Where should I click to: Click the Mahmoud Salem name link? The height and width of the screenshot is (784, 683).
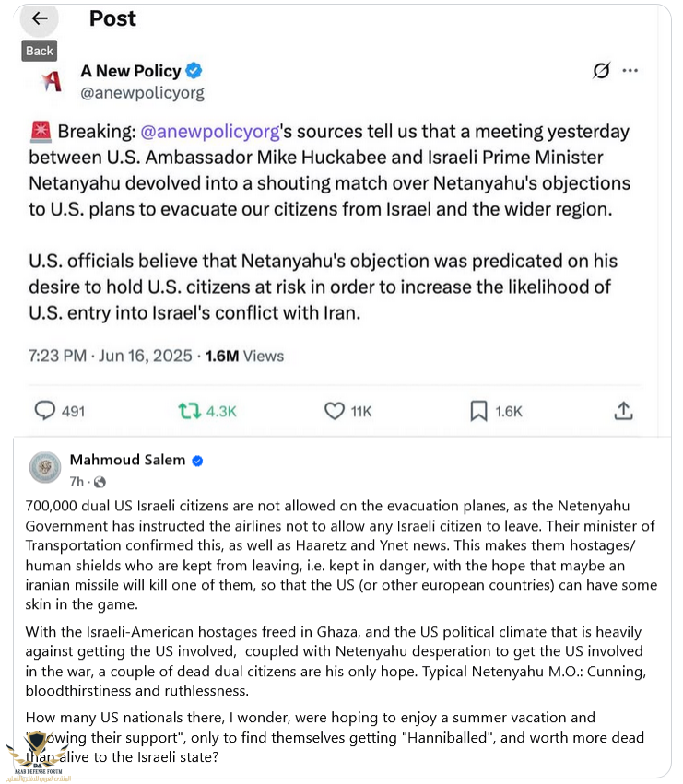click(x=127, y=460)
